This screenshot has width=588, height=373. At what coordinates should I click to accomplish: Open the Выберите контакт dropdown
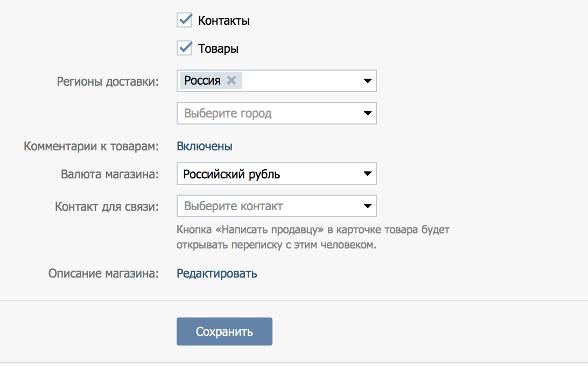[277, 206]
